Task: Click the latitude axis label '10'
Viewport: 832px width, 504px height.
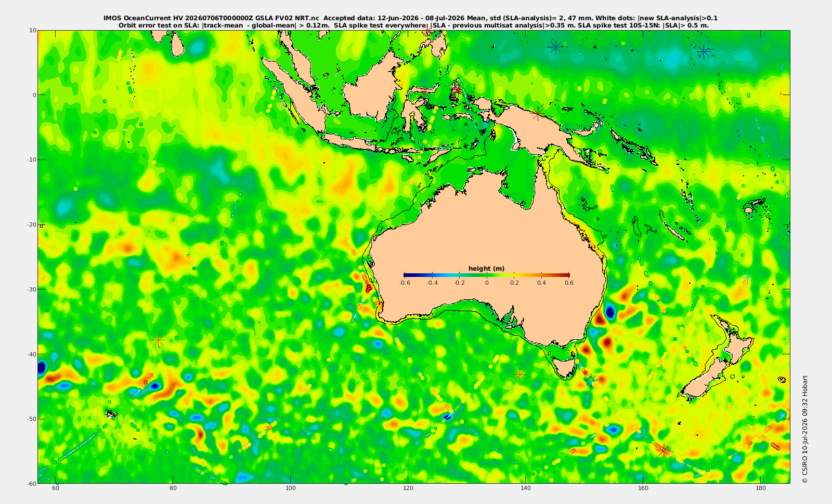Action: click(x=33, y=30)
